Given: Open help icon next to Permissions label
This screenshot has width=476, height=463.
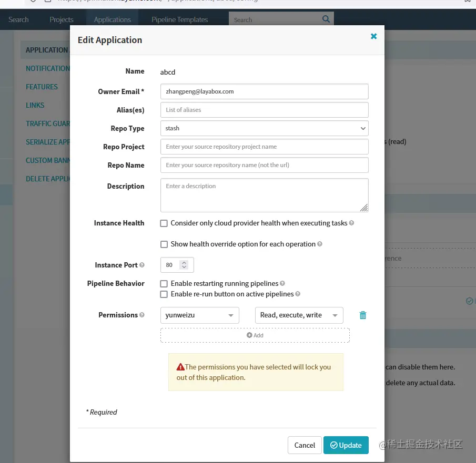Looking at the screenshot, I should pos(142,315).
